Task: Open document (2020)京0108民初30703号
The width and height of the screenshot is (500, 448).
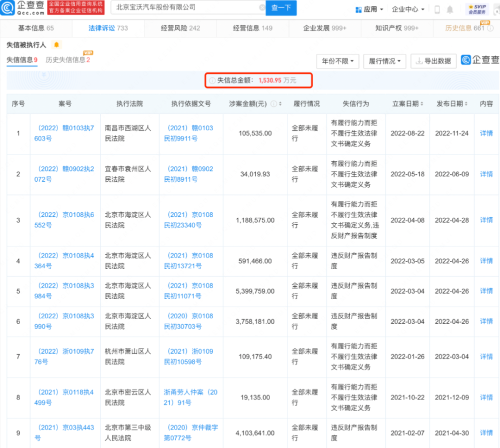Action: [x=188, y=321]
